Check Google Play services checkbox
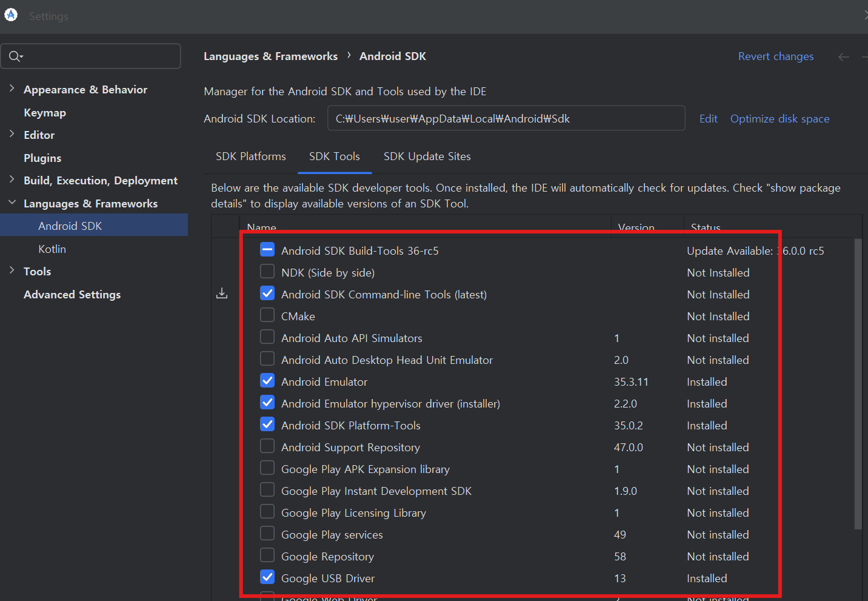 point(267,534)
